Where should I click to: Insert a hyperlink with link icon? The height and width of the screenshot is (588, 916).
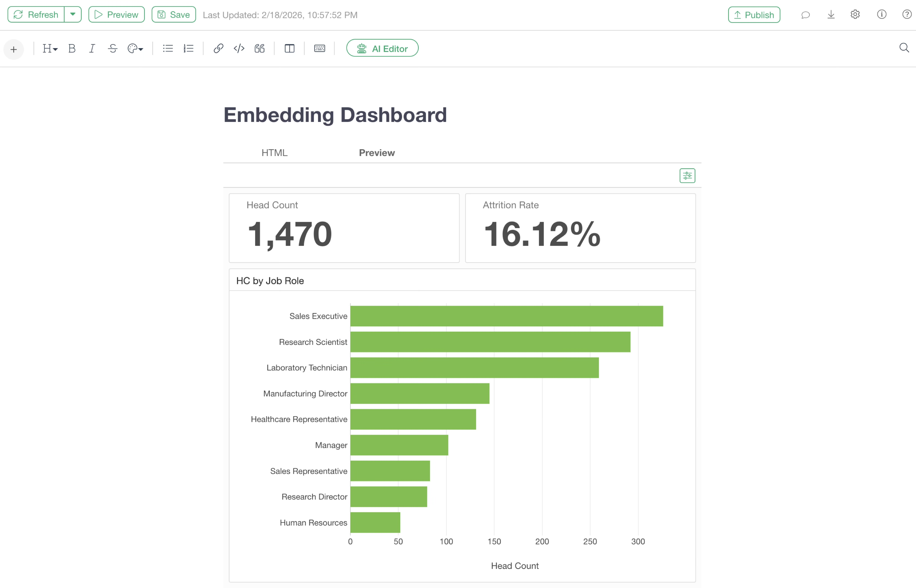218,48
